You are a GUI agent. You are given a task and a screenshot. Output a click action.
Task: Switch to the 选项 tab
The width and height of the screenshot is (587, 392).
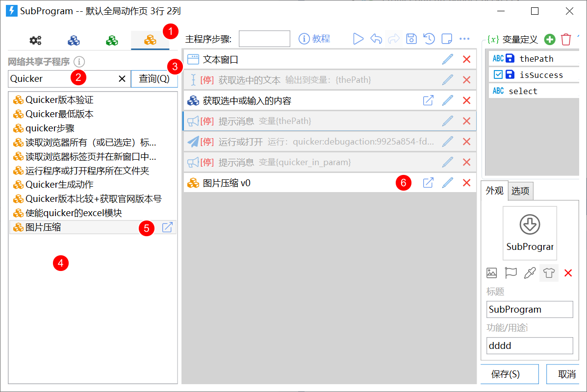520,191
